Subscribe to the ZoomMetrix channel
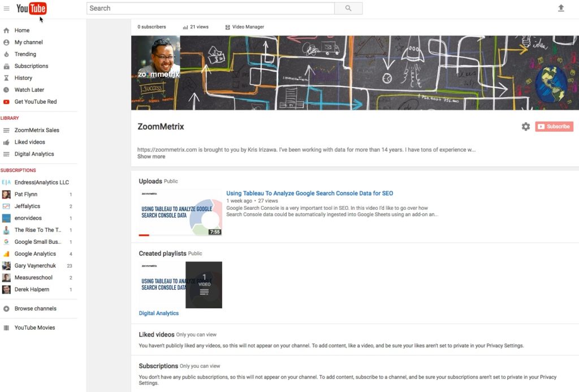The height and width of the screenshot is (392, 579). tap(554, 126)
